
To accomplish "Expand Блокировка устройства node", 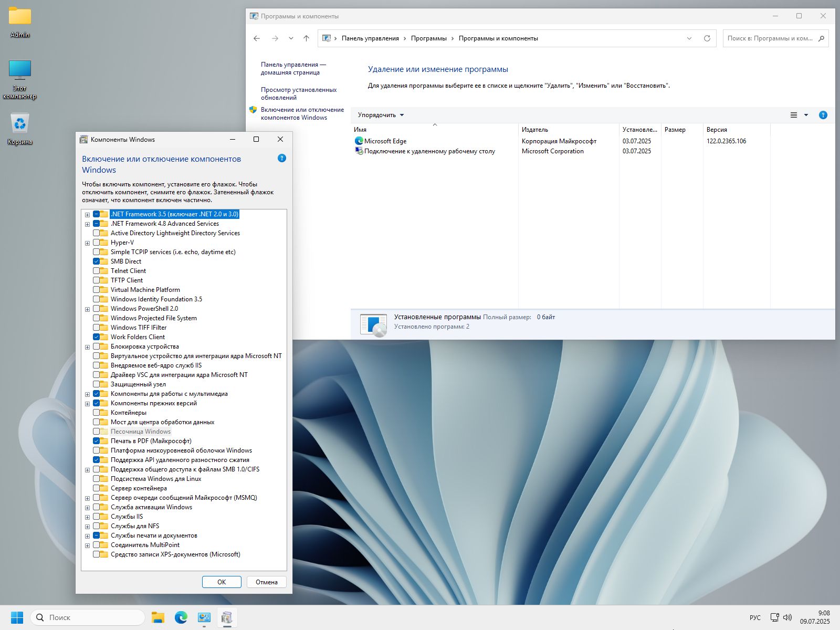I will 87,346.
